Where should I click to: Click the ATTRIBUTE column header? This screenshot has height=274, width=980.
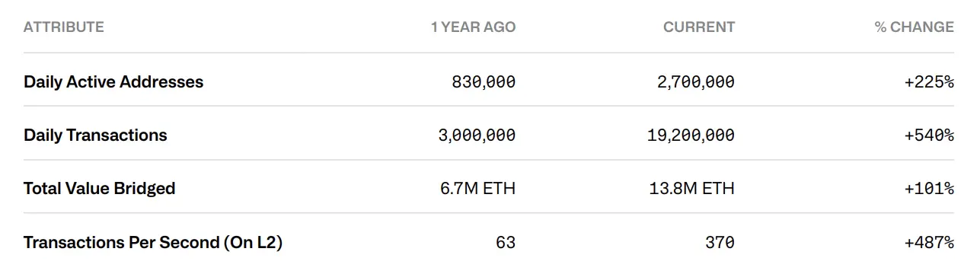click(x=64, y=27)
